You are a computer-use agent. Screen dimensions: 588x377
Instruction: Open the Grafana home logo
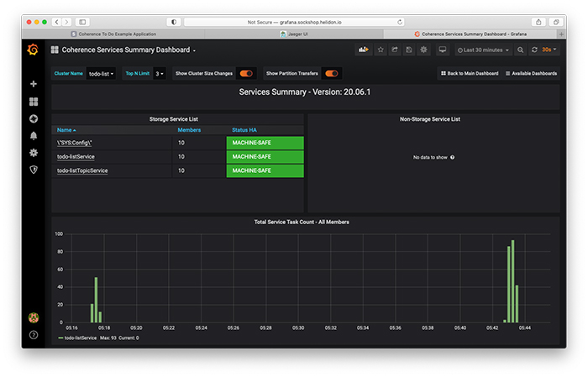pyautogui.click(x=33, y=50)
